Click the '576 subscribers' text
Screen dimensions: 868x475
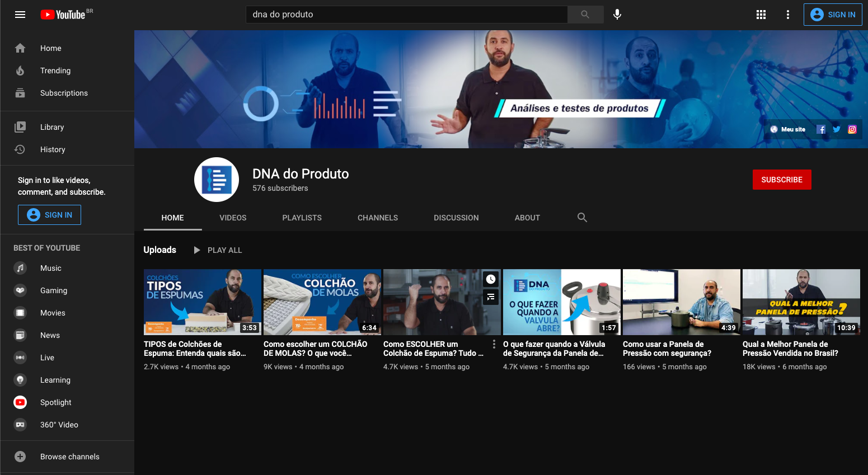coord(280,188)
